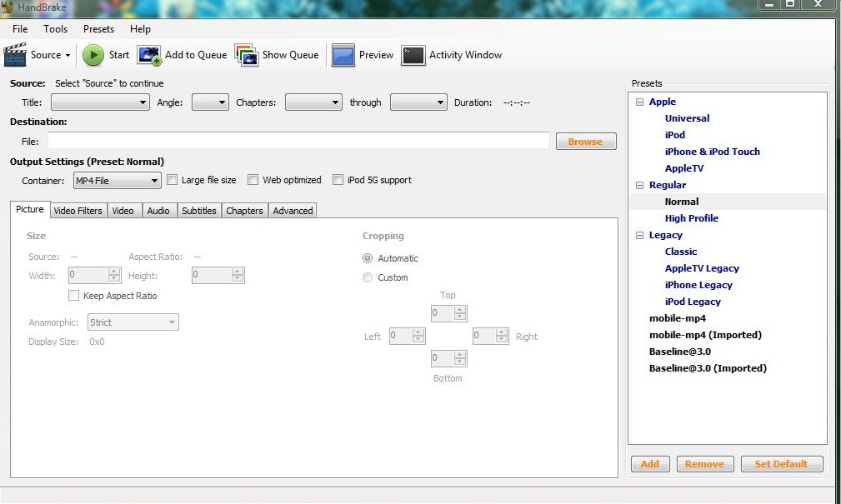
Task: Tick the Web optimized checkbox
Action: click(253, 180)
